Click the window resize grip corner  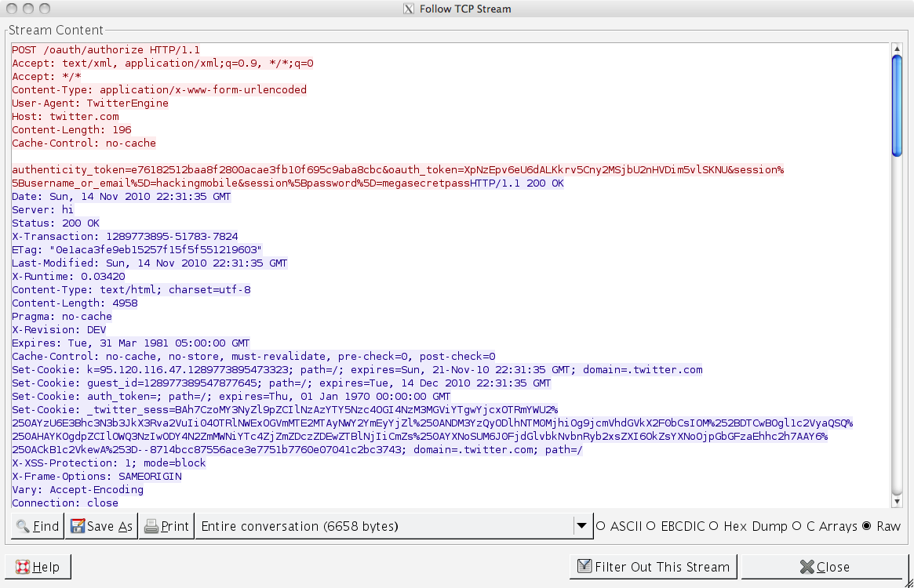tap(909, 583)
